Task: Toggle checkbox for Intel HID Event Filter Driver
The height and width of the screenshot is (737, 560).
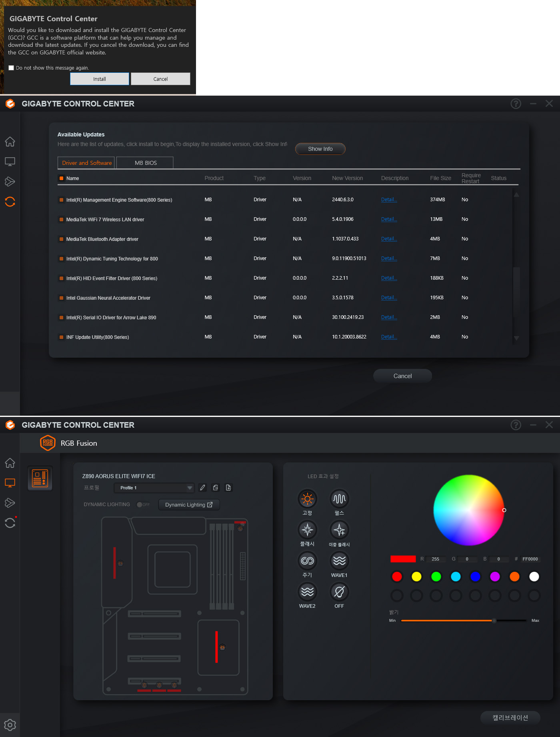Action: (x=61, y=278)
